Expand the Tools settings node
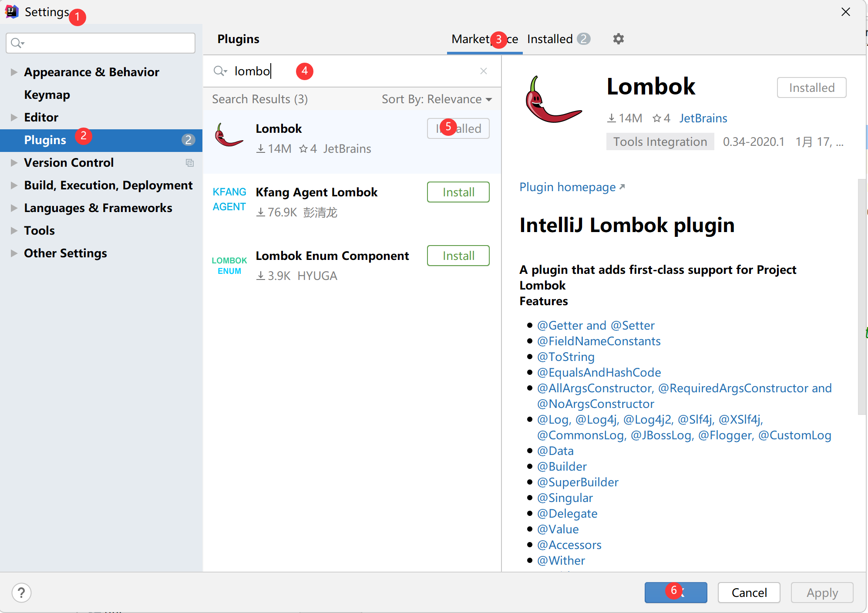868x613 pixels. (14, 231)
